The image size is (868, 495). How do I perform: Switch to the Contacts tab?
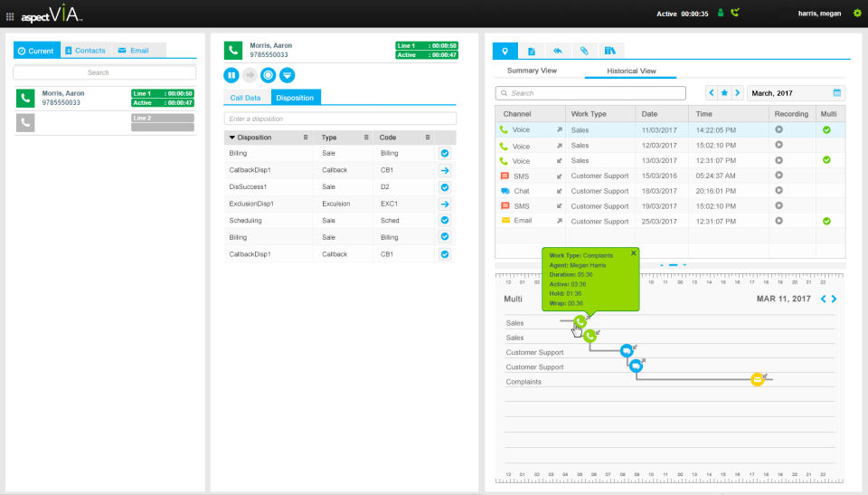pos(85,51)
